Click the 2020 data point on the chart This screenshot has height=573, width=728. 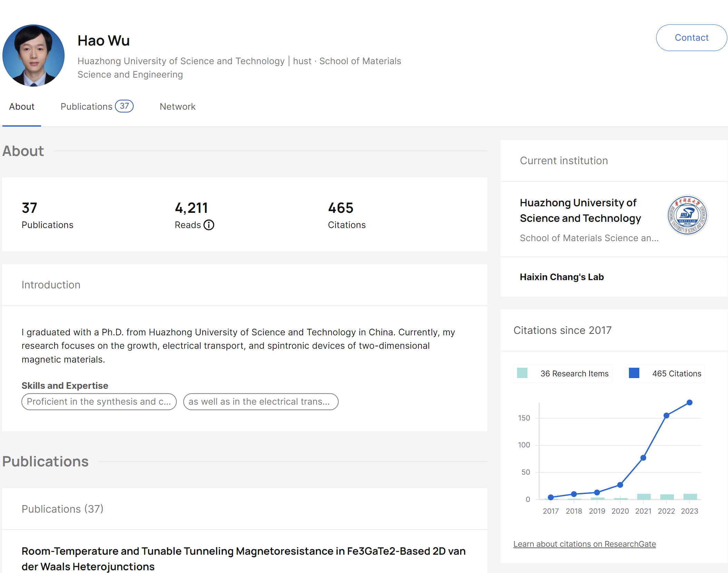tap(620, 485)
